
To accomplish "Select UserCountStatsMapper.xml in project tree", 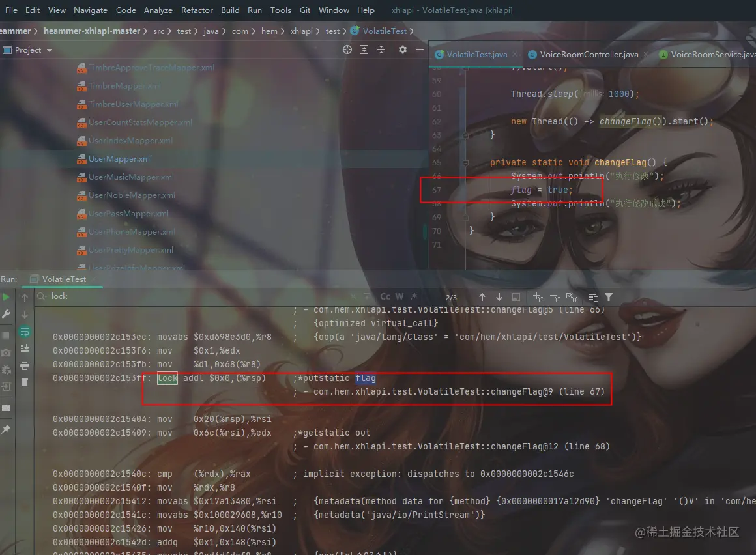I will pos(140,122).
